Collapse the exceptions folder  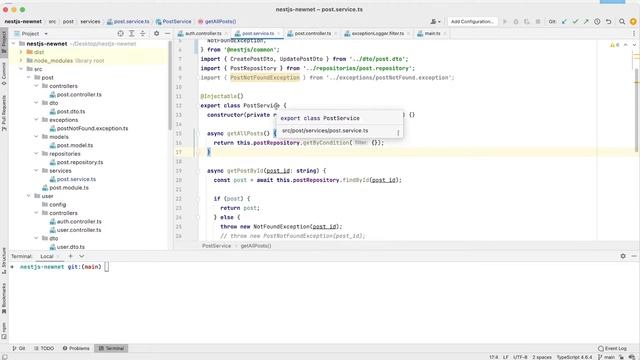36,120
